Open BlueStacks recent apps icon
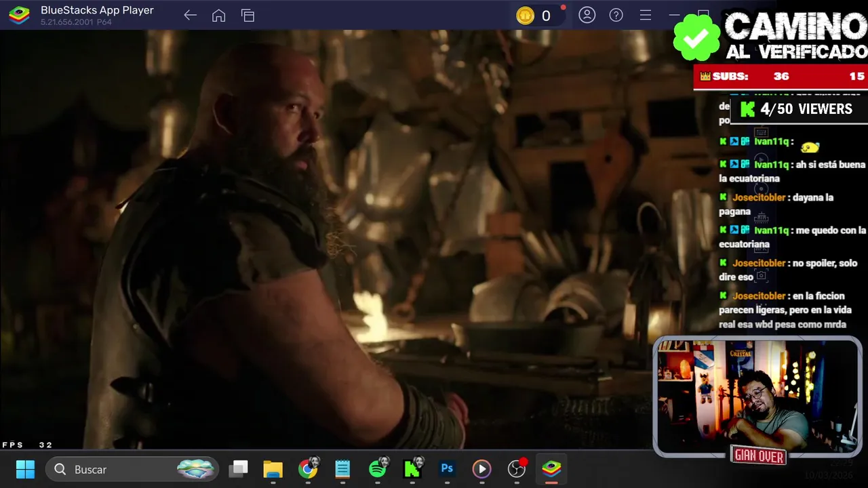The image size is (868, 488). (248, 16)
